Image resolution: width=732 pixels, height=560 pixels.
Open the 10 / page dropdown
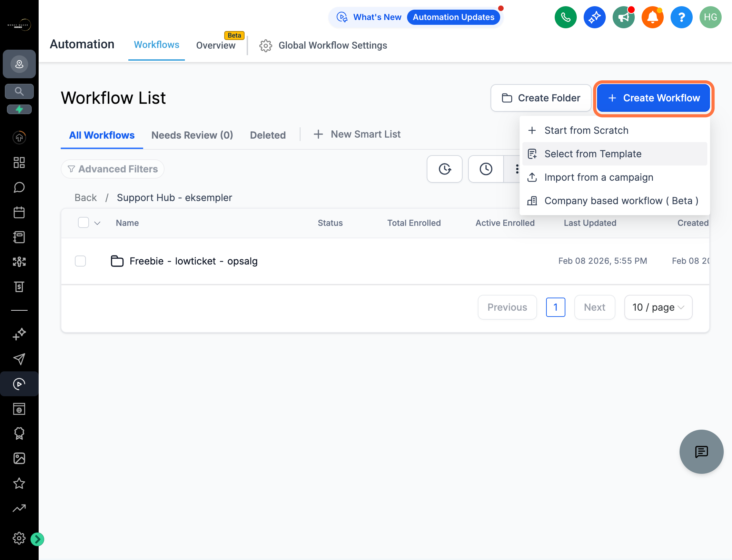click(x=658, y=307)
